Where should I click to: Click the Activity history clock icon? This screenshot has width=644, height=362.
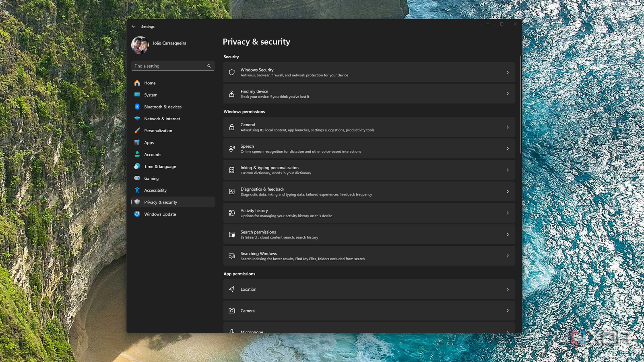231,213
